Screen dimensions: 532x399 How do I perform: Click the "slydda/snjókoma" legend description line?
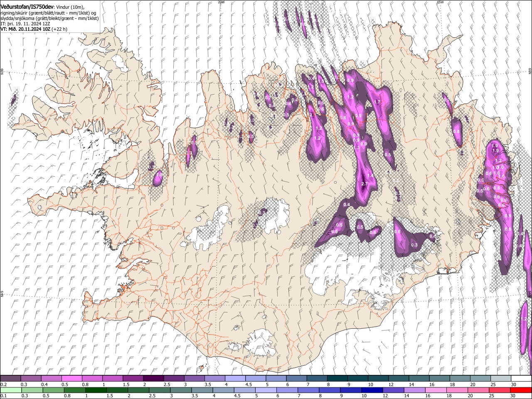click(x=49, y=18)
